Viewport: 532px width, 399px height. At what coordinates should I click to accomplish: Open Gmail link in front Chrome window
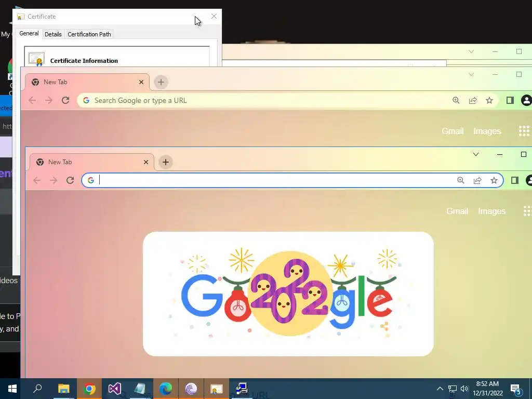click(x=457, y=211)
